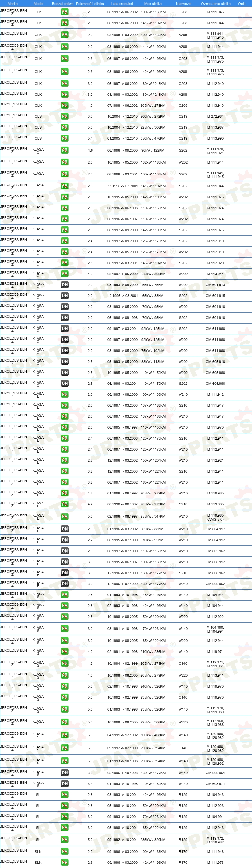252x868 pixels.
Task: Click diesel ON icon in OM 606.912 row
Action: (64, 562)
